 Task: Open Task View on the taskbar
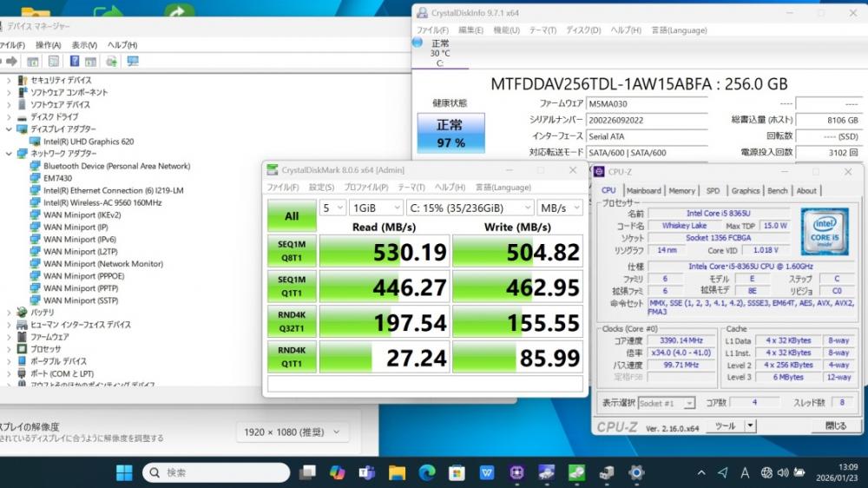click(307, 472)
